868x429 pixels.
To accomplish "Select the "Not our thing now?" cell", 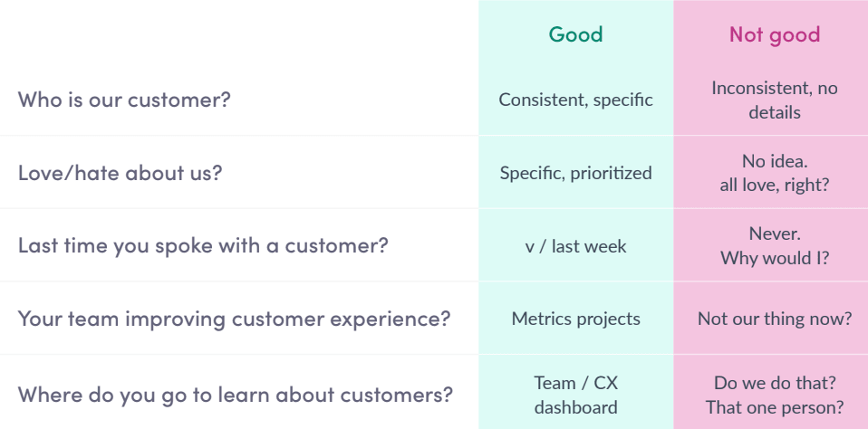I will tap(774, 319).
